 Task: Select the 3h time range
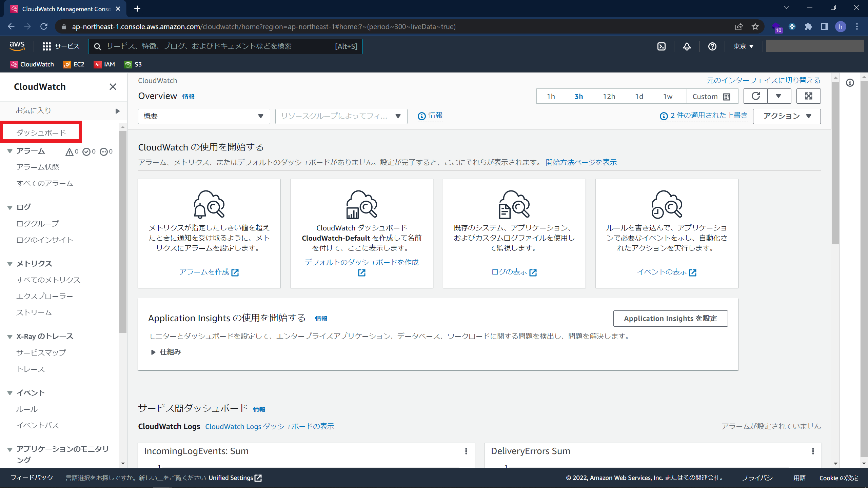(579, 97)
